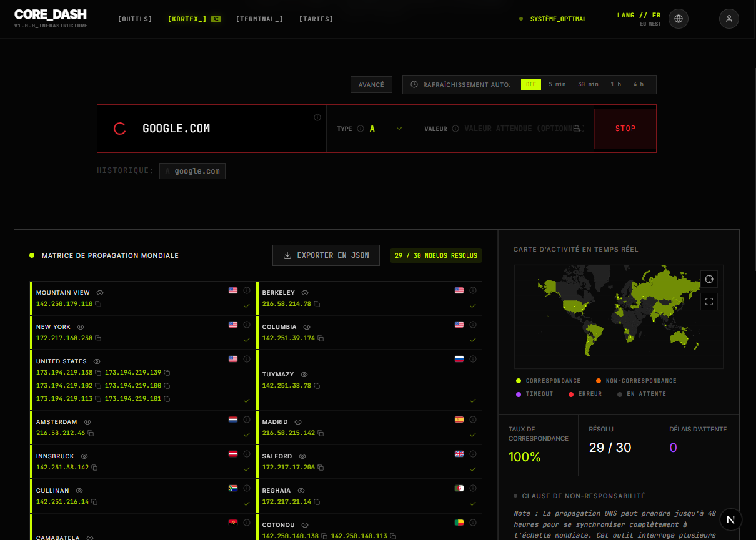756x540 pixels.
Task: Copy Cullinan IP 142.251.216.14
Action: coord(94,502)
